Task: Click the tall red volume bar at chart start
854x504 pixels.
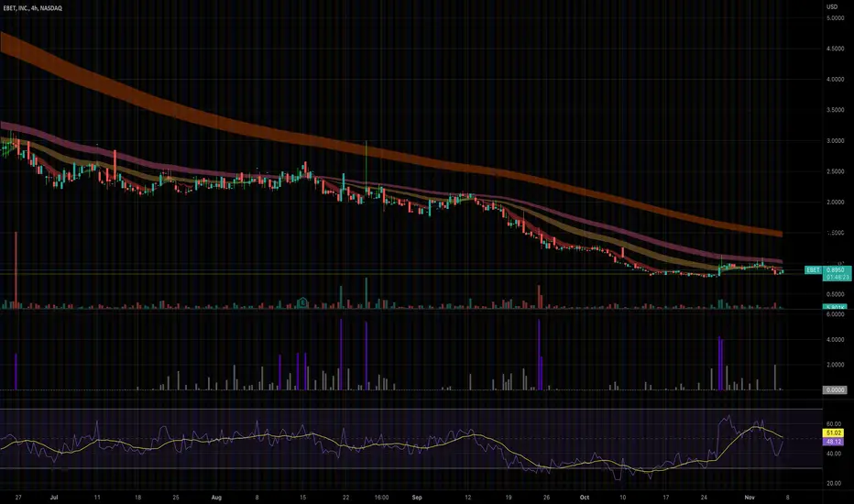Action: pyautogui.click(x=16, y=270)
